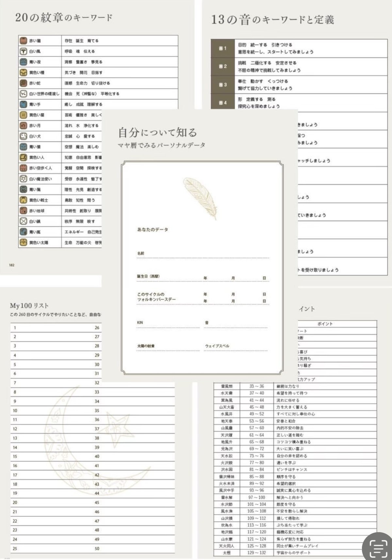
Task: Click the heading 20の紋章のキーワード
Action: tap(64, 17)
